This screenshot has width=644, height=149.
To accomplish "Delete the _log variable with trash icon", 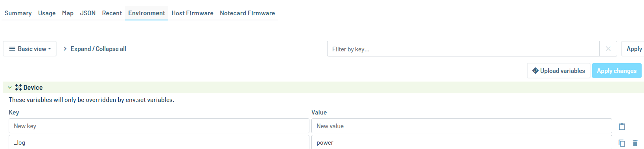I will coord(635,143).
